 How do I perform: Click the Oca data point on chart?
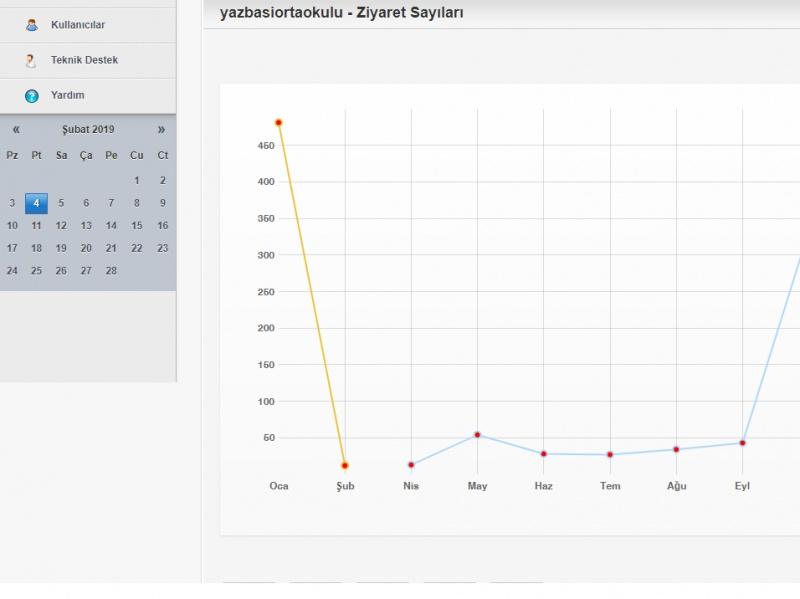pyautogui.click(x=279, y=123)
